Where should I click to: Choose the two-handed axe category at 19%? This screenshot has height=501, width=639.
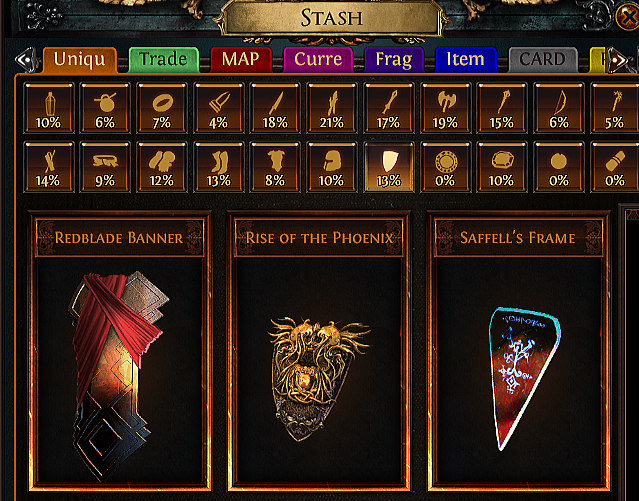click(445, 108)
